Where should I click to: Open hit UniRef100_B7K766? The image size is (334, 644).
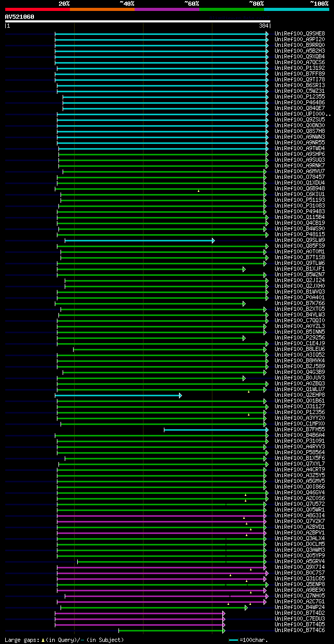pyautogui.click(x=300, y=303)
